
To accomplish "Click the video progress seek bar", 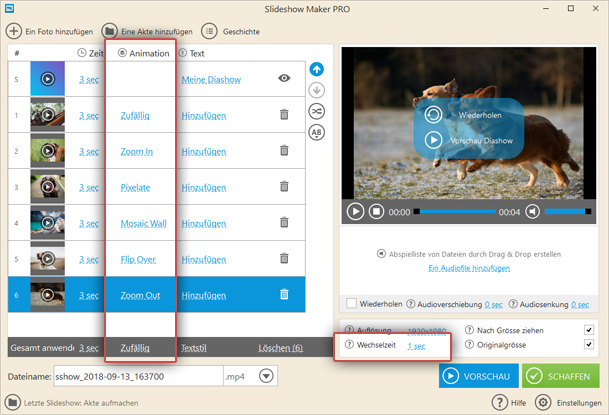I will coord(455,212).
